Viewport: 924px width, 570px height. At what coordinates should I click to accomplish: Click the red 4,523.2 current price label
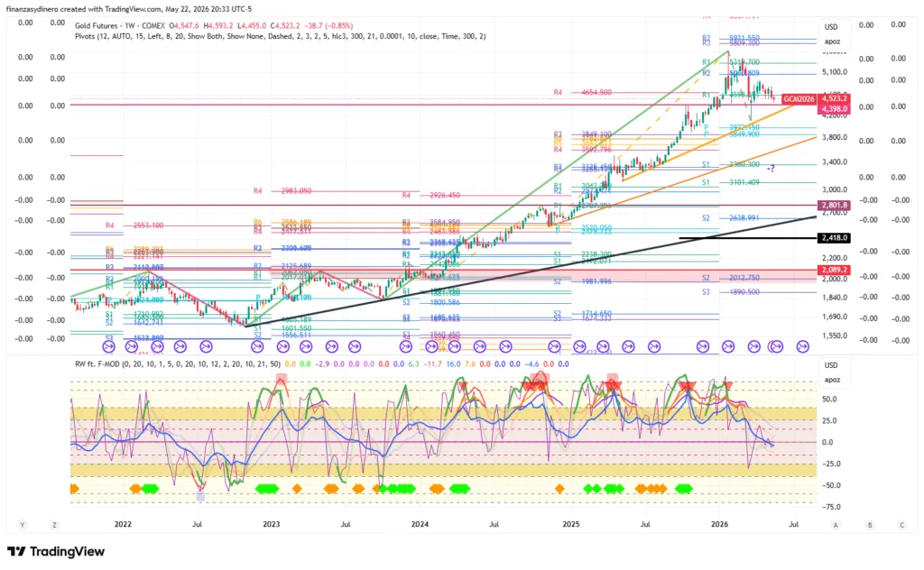[834, 99]
